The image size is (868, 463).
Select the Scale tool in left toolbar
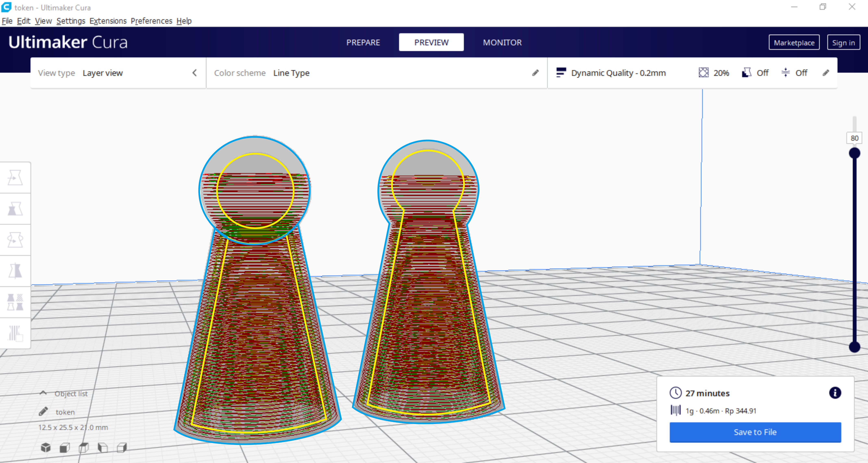coord(15,209)
